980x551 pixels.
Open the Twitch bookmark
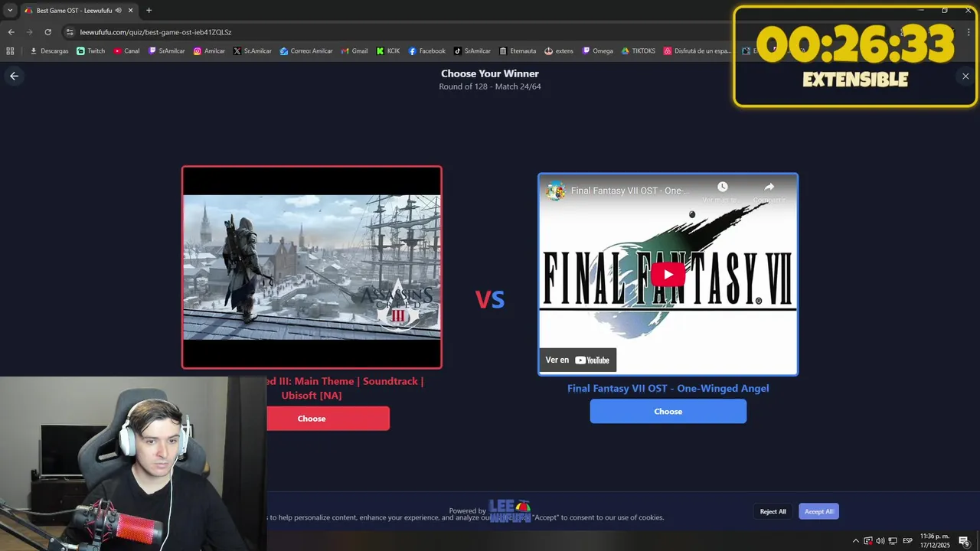91,51
